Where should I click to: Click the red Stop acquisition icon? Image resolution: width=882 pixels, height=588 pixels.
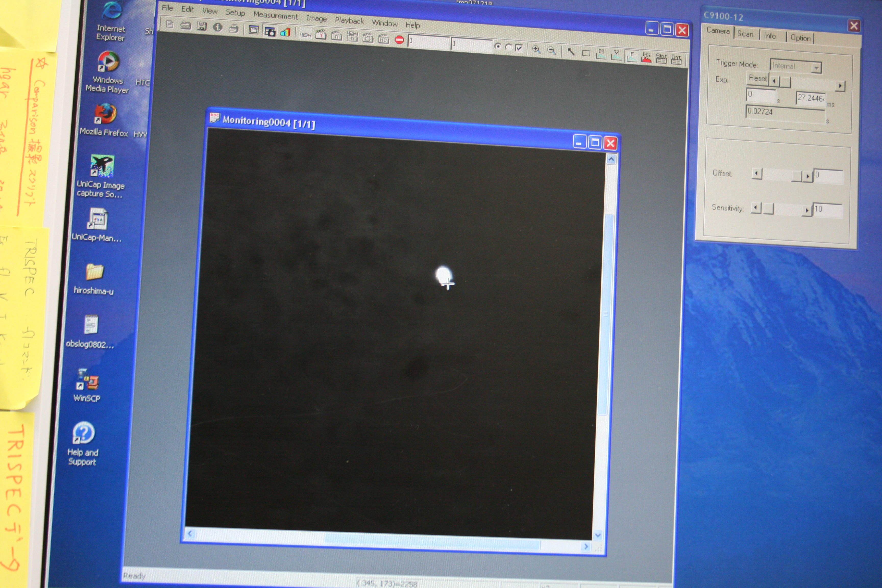[x=399, y=40]
